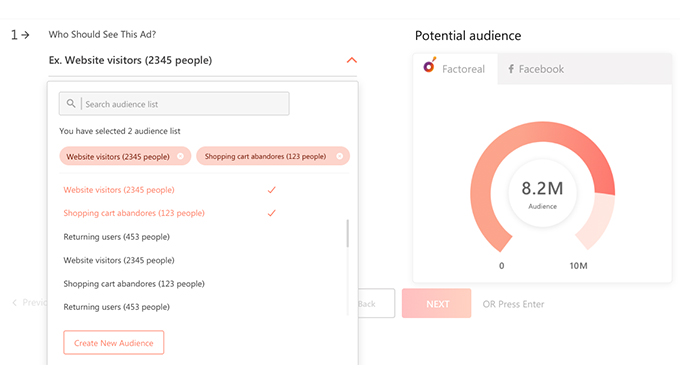Viewport: 680px width, 383px height.
Task: Select unselected Returning users (453 people)
Action: tap(116, 237)
